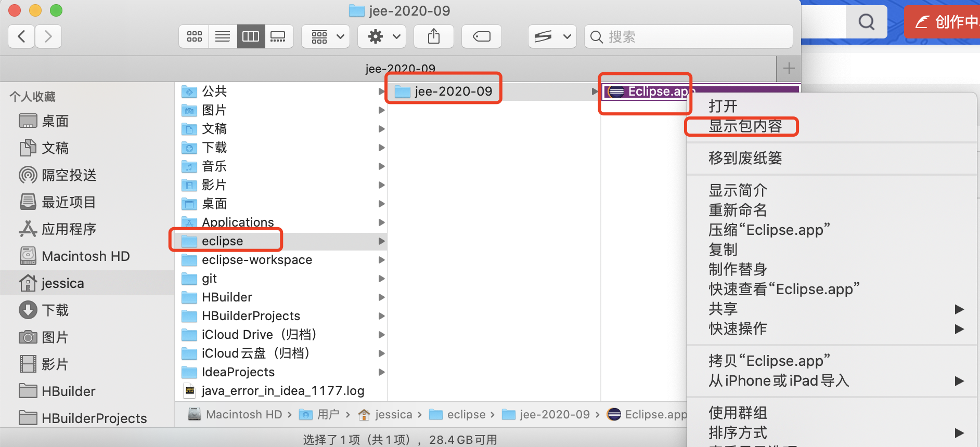This screenshot has width=980, height=447.
Task: Expand the jee-2020-09 folder arrow
Action: [595, 91]
